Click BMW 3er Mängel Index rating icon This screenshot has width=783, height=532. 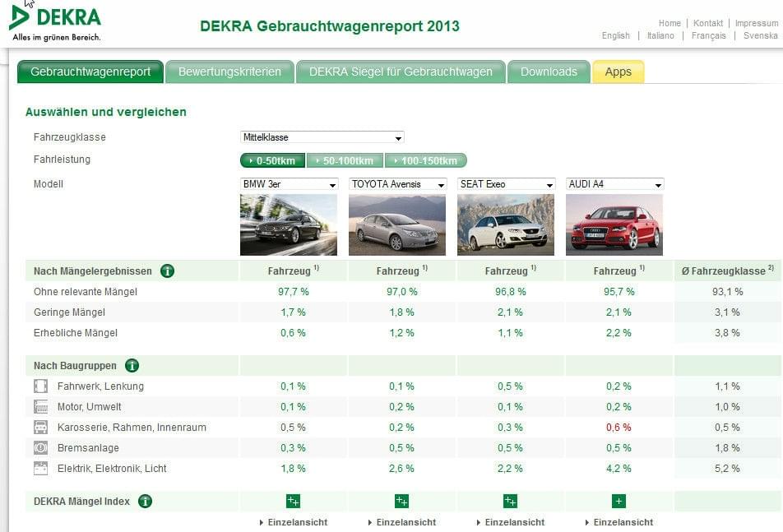tap(293, 501)
